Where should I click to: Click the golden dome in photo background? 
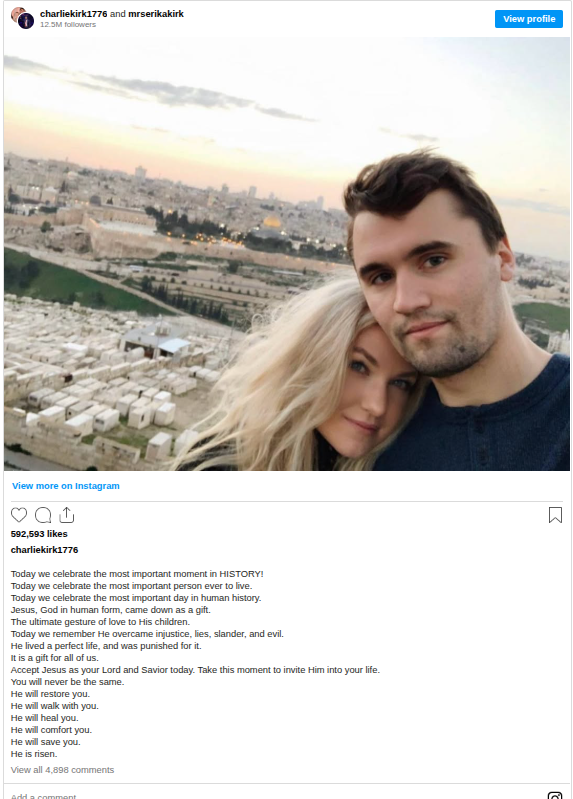tap(272, 222)
